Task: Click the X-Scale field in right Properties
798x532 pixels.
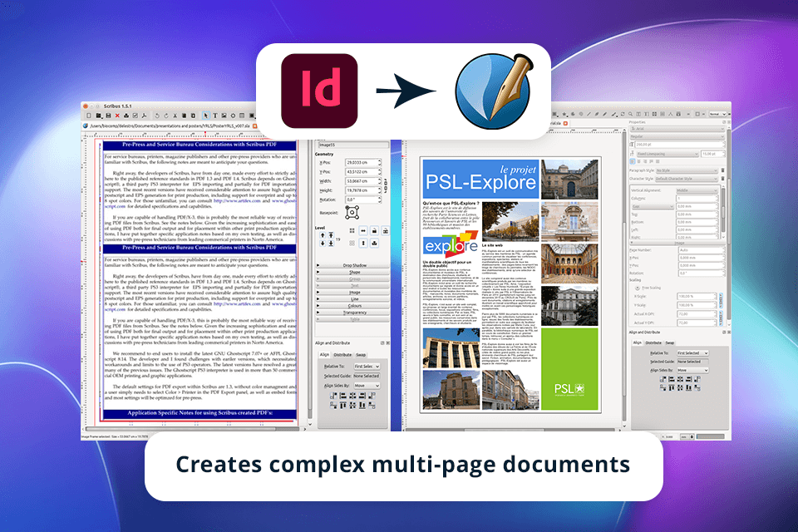Action: tap(697, 296)
